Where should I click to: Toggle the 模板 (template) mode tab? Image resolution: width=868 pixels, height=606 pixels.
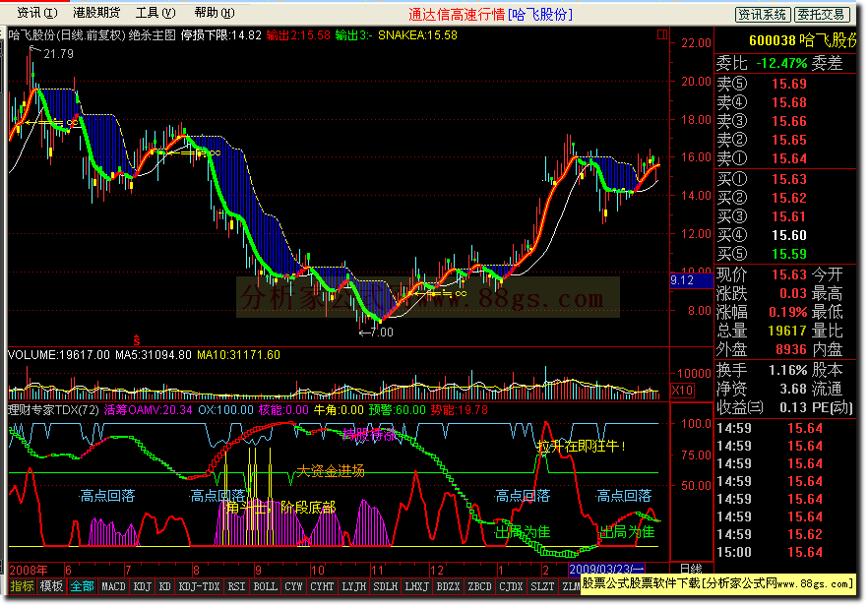tap(52, 586)
